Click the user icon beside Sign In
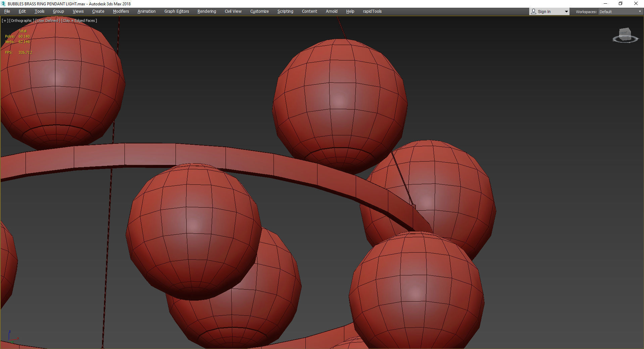644x349 pixels. pyautogui.click(x=534, y=11)
